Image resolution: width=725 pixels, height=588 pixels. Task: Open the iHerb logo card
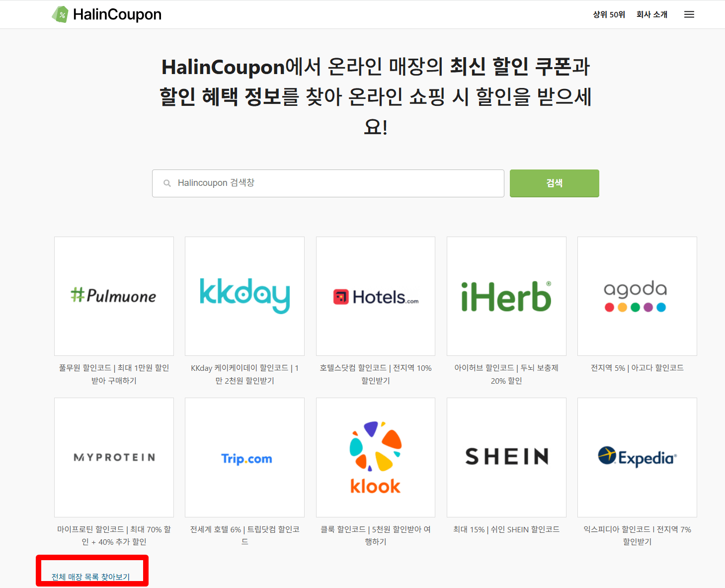(x=506, y=296)
